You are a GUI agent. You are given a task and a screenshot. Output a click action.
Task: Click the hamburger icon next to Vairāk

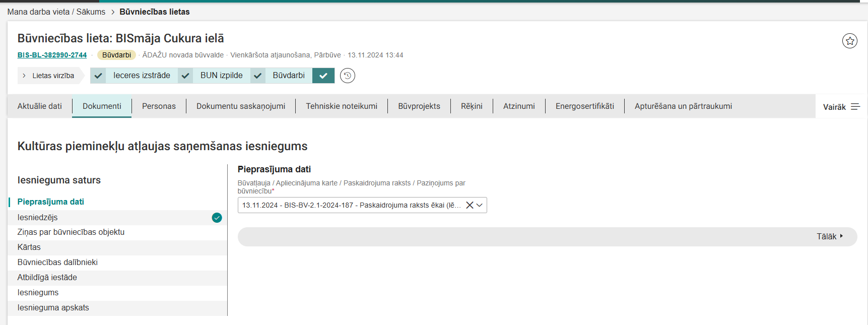[x=855, y=107]
